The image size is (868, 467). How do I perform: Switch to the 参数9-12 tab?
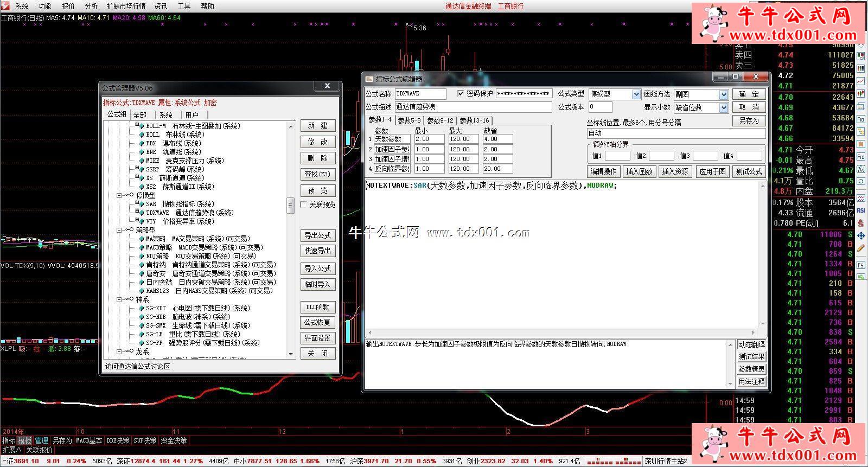(440, 120)
